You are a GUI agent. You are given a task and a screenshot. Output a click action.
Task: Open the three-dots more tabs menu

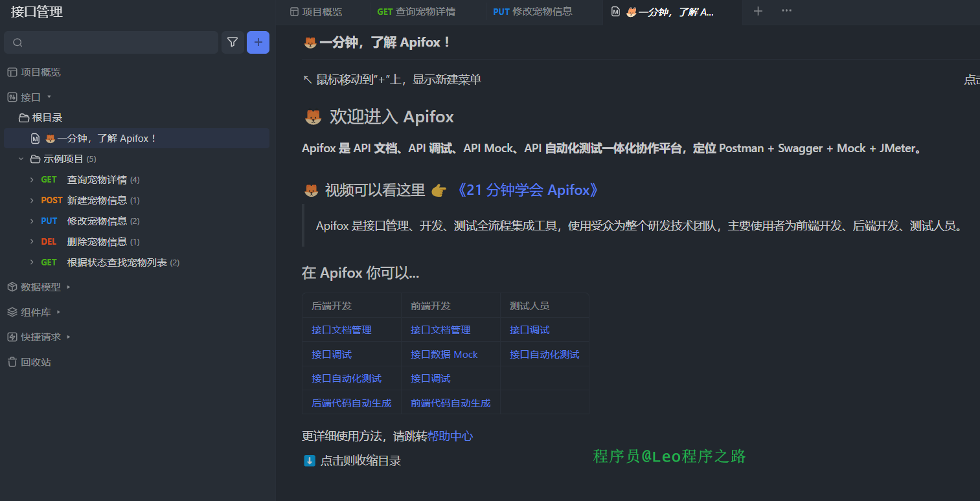pos(786,11)
